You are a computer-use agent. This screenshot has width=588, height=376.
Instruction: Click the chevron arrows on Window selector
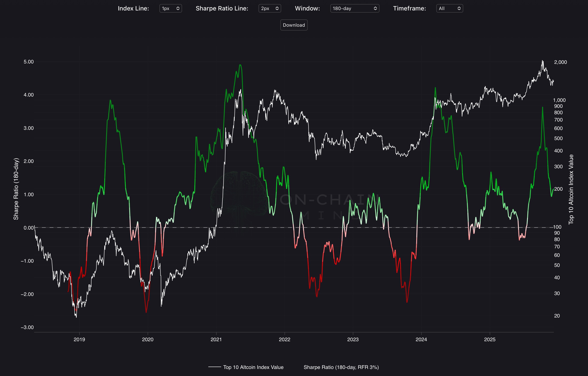coord(375,8)
